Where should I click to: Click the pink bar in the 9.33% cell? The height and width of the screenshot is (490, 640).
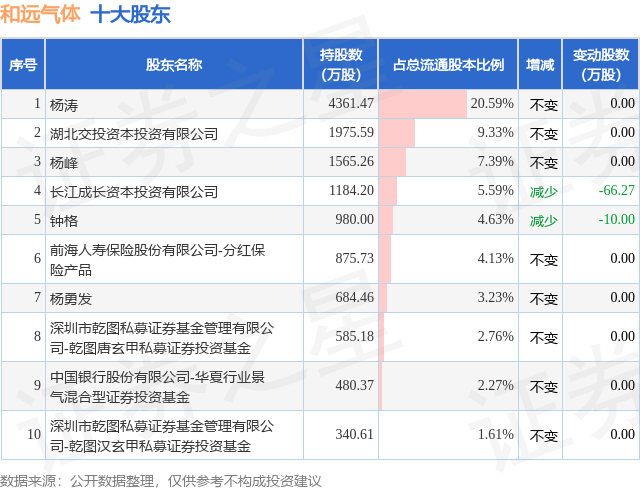pyautogui.click(x=397, y=133)
